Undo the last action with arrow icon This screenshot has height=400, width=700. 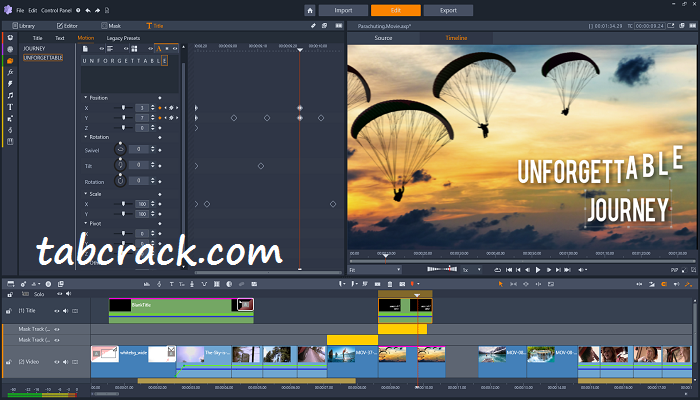[88, 10]
